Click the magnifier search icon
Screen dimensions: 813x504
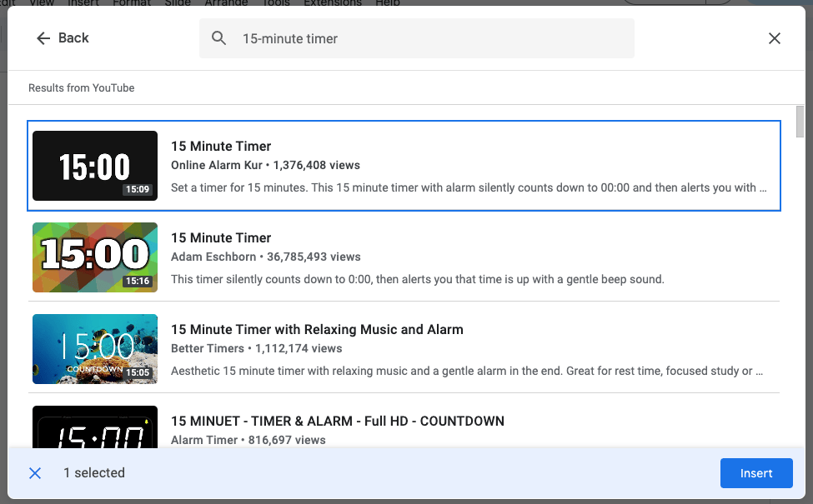click(x=218, y=37)
